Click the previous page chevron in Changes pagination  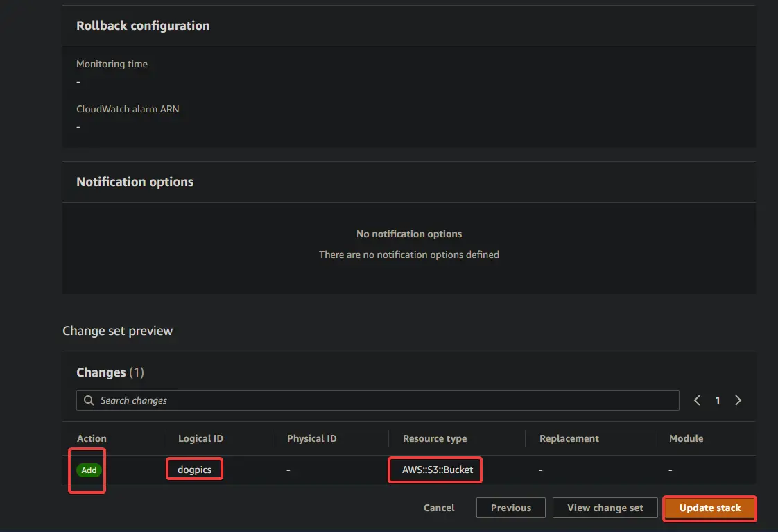(697, 400)
